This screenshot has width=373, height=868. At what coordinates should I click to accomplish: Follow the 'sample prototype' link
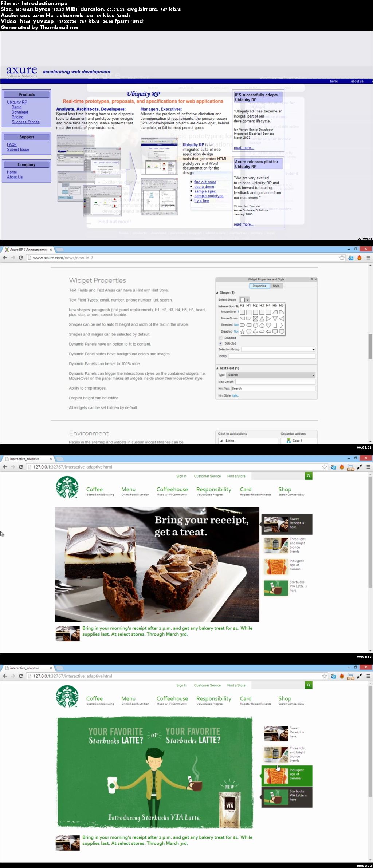[209, 196]
